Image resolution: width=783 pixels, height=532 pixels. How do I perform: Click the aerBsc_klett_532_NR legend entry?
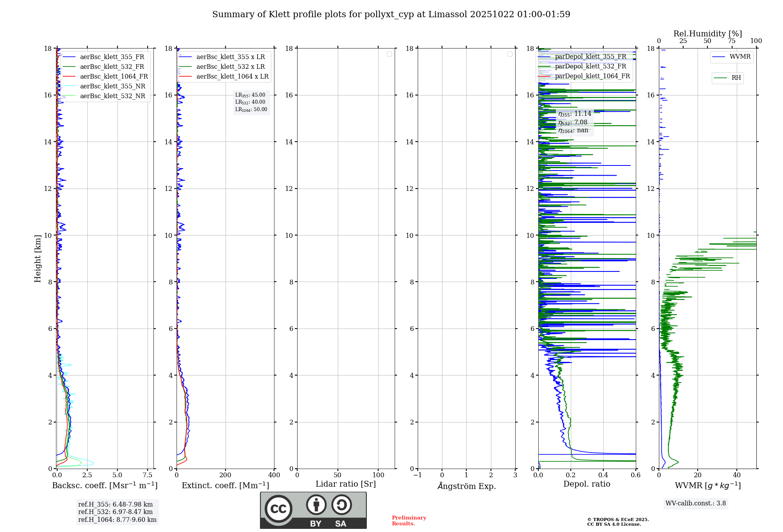tap(112, 96)
